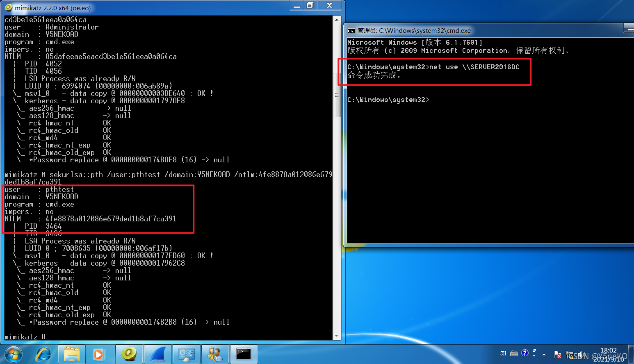Open the taskbar clock showing 18:02

(609, 354)
